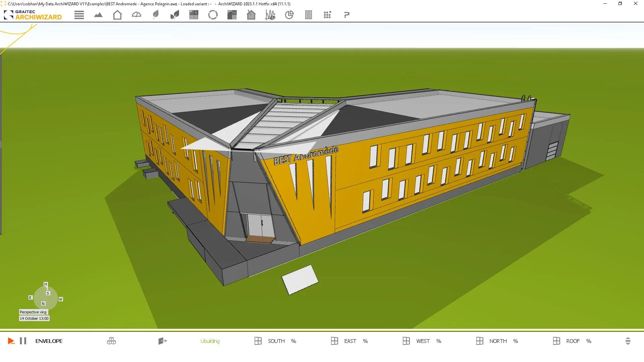Open the pie chart results icon

[289, 15]
